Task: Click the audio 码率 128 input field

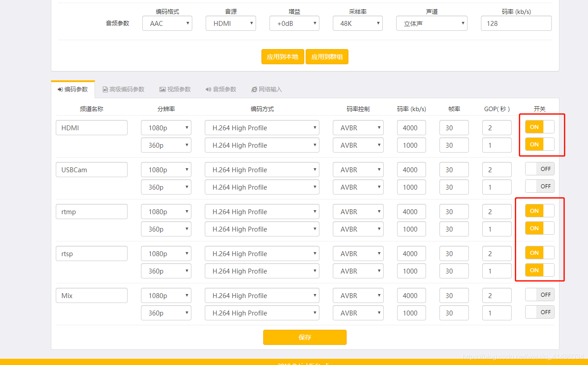Action: [516, 23]
